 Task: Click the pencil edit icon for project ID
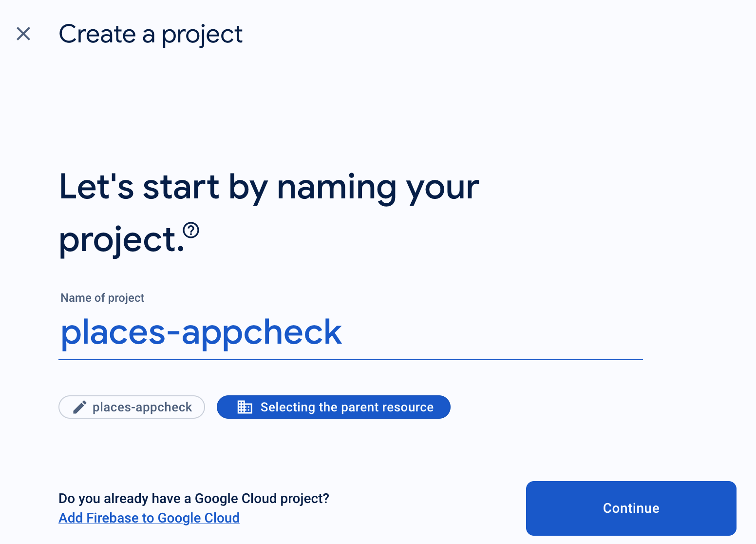pos(80,407)
